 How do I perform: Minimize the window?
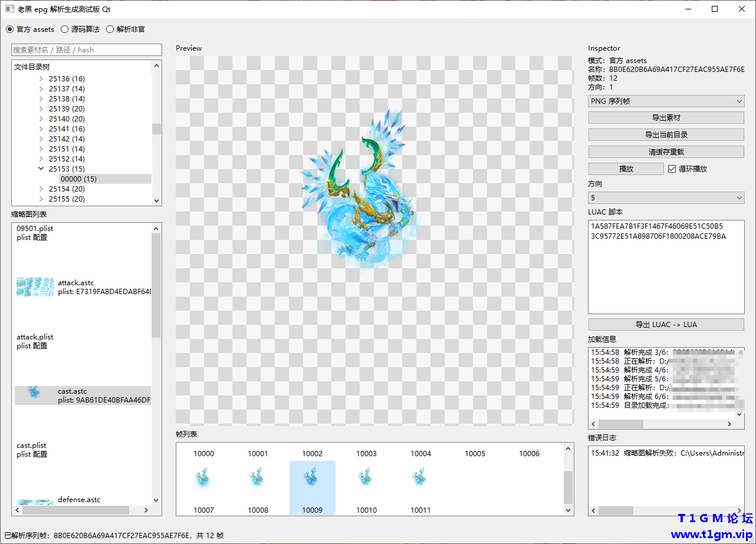click(x=688, y=9)
